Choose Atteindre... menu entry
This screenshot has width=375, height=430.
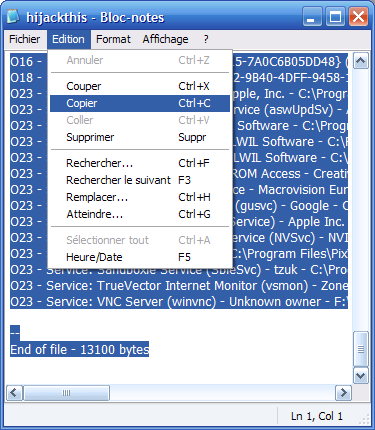coord(140,214)
